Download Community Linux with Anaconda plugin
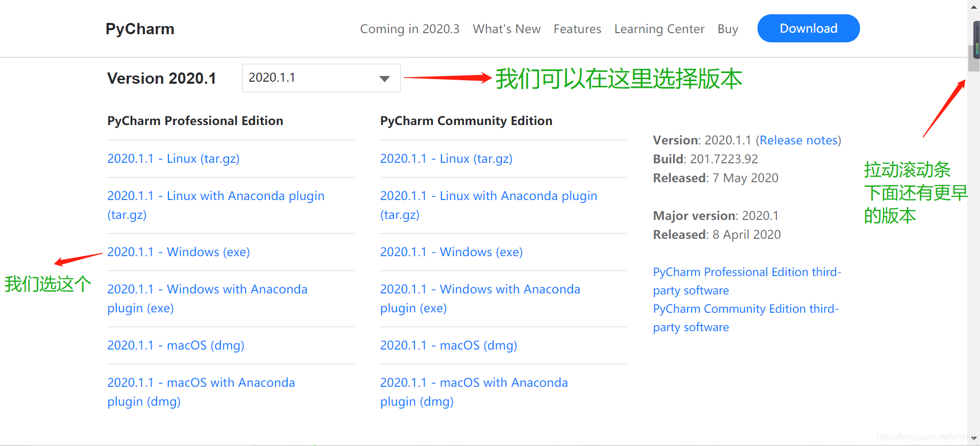Screen dimensions: 980x446 tap(489, 205)
